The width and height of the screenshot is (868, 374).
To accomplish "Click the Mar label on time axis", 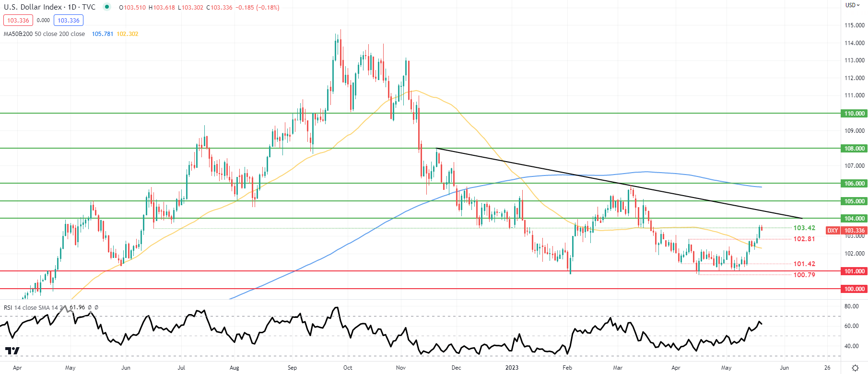I will pos(618,368).
